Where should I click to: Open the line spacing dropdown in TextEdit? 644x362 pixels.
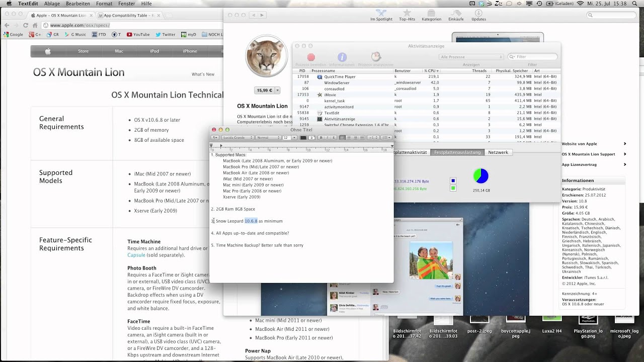coord(373,138)
